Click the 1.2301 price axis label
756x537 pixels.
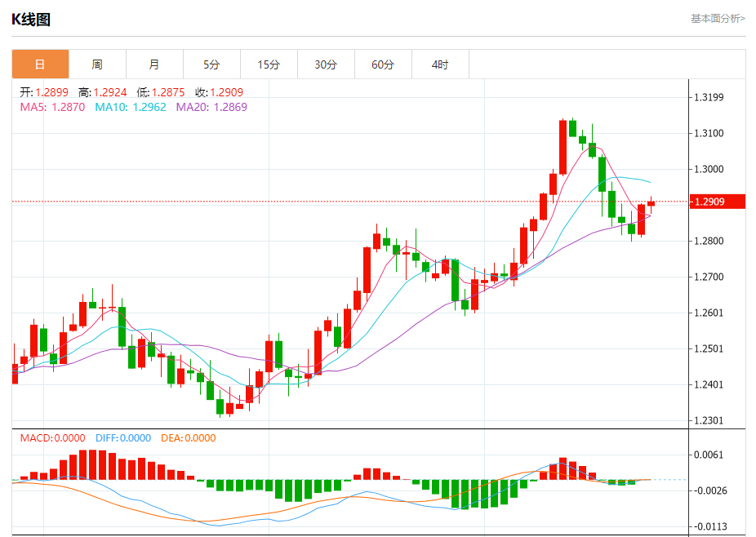click(x=709, y=421)
